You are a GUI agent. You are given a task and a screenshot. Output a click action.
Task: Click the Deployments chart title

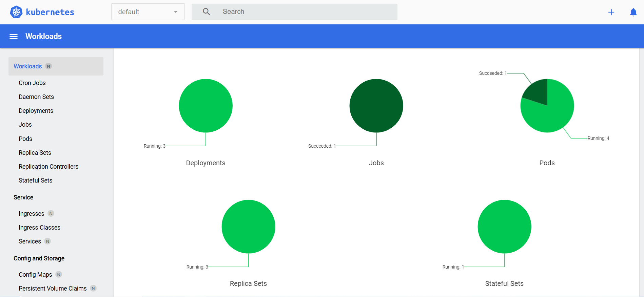pos(206,163)
